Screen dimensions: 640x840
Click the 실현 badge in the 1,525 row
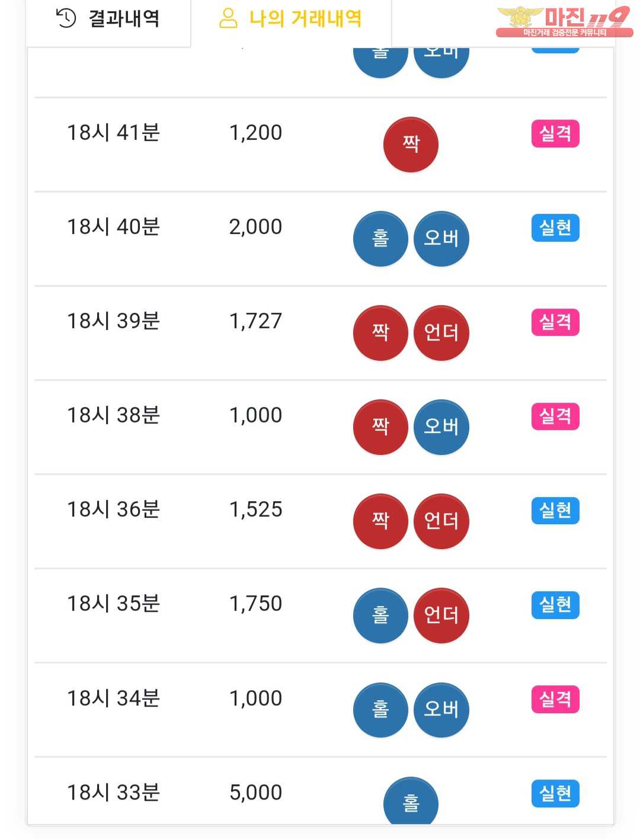[x=555, y=510]
